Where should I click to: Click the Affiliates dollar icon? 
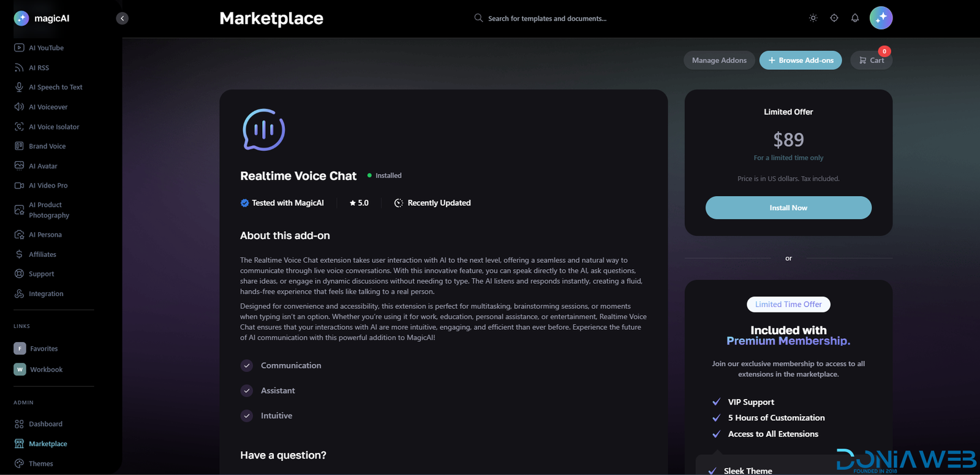[20, 254]
